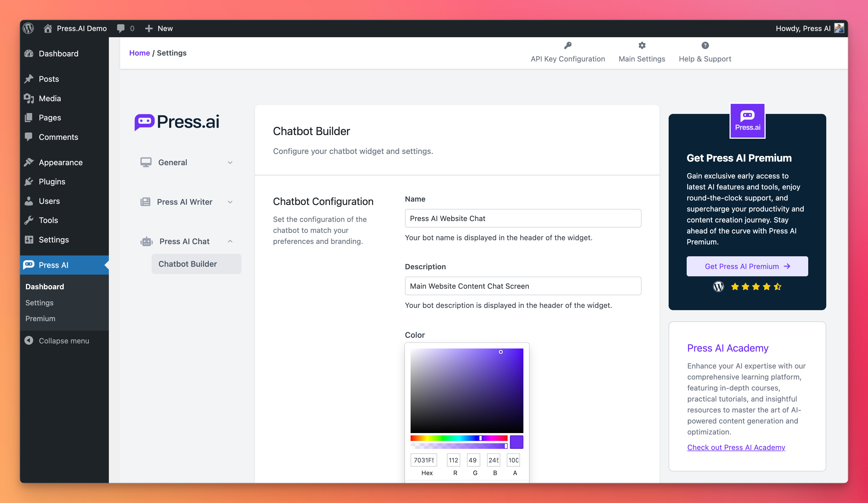Screen dimensions: 868x503
Task: Click Check out Press AI Academy link
Action: coord(736,447)
